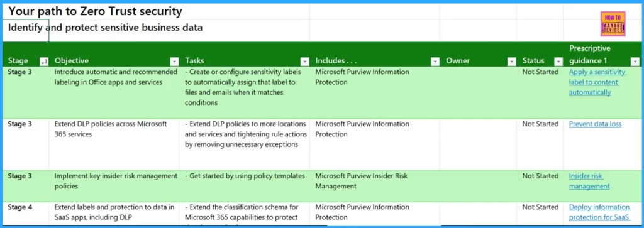Select the 'Your path to Zero Trust security' title cell
The image size is (644, 228).
pyautogui.click(x=95, y=11)
